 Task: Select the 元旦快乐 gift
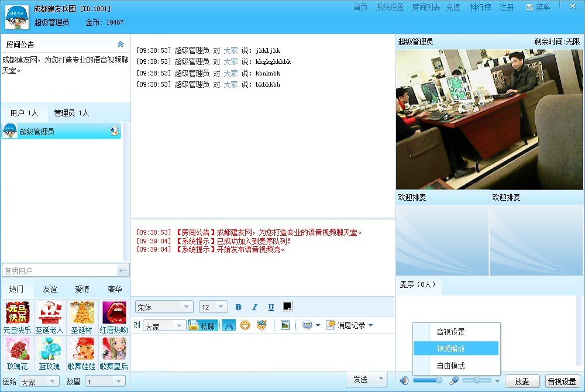(17, 318)
